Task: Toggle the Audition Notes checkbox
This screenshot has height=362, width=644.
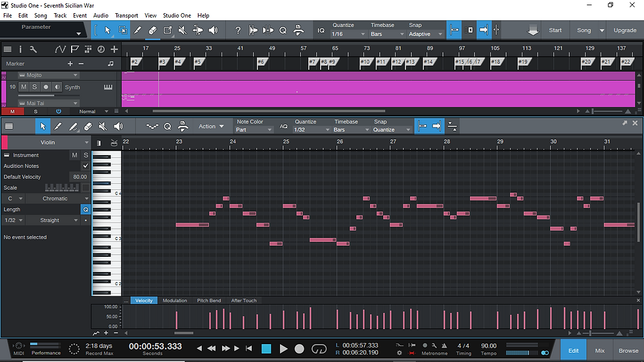Action: (85, 166)
